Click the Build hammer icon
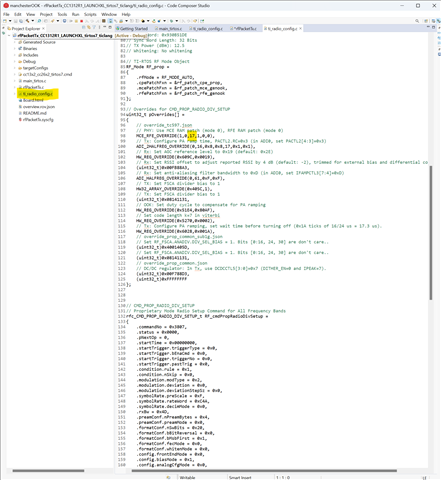 click(27, 21)
